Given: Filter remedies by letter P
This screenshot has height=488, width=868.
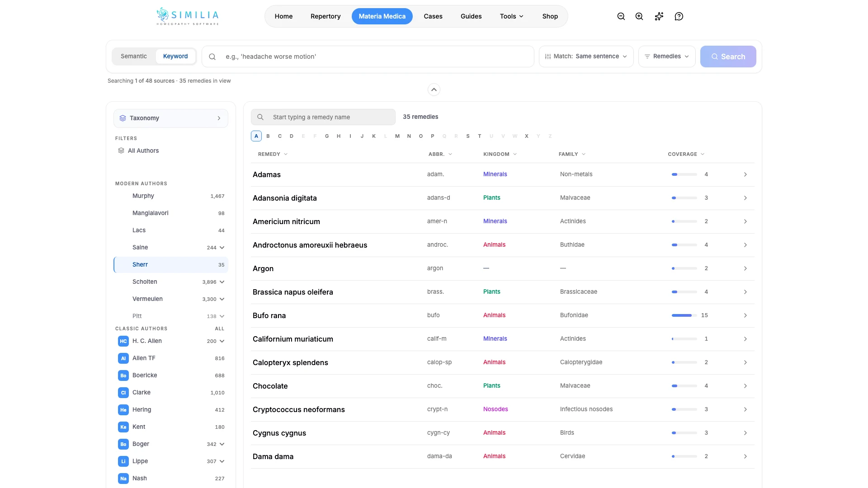Looking at the screenshot, I should (x=433, y=136).
